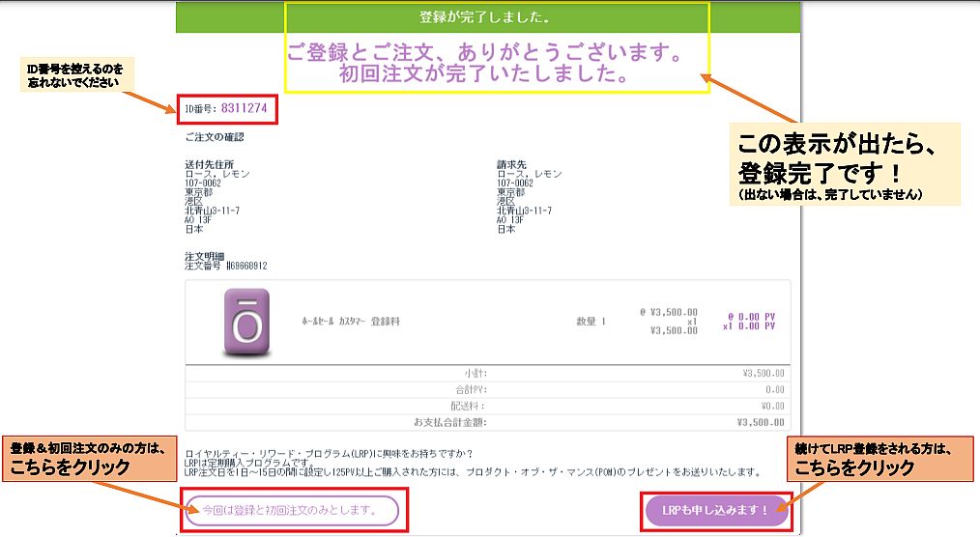980x537 pixels.
Task: Click the 合計PV value 0.00
Action: 775,389
